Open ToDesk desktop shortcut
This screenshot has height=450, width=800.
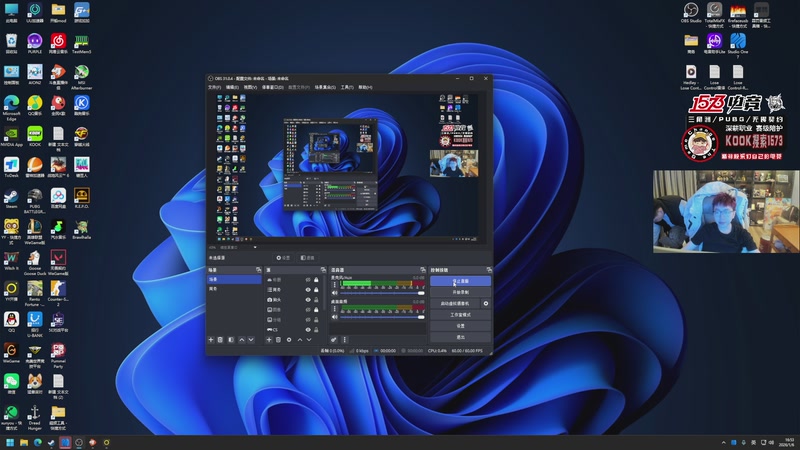click(11, 167)
